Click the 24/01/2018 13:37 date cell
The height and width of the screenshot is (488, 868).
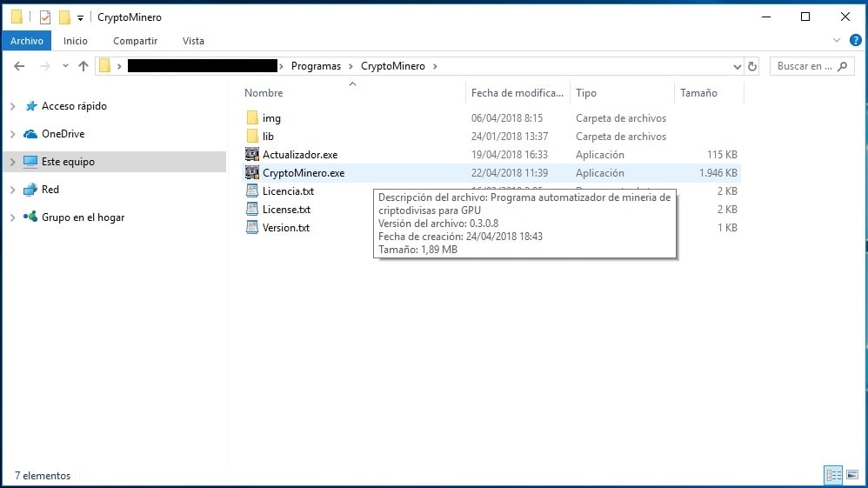pos(510,137)
